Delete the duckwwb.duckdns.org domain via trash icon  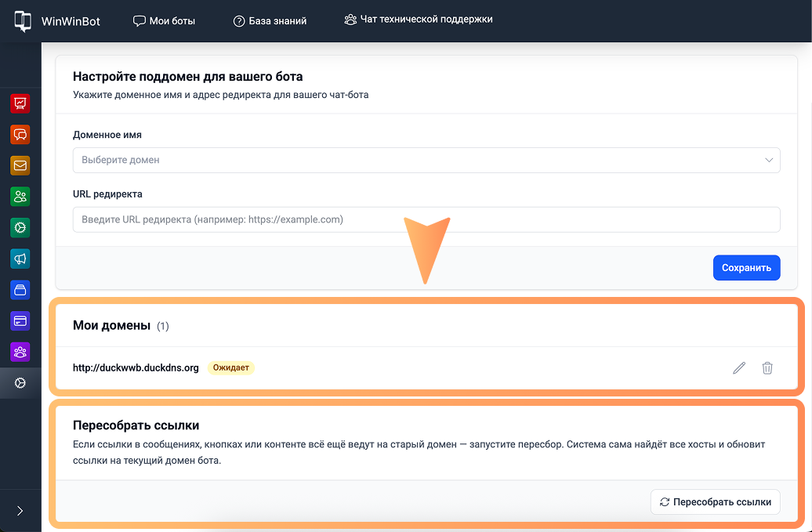coord(767,367)
